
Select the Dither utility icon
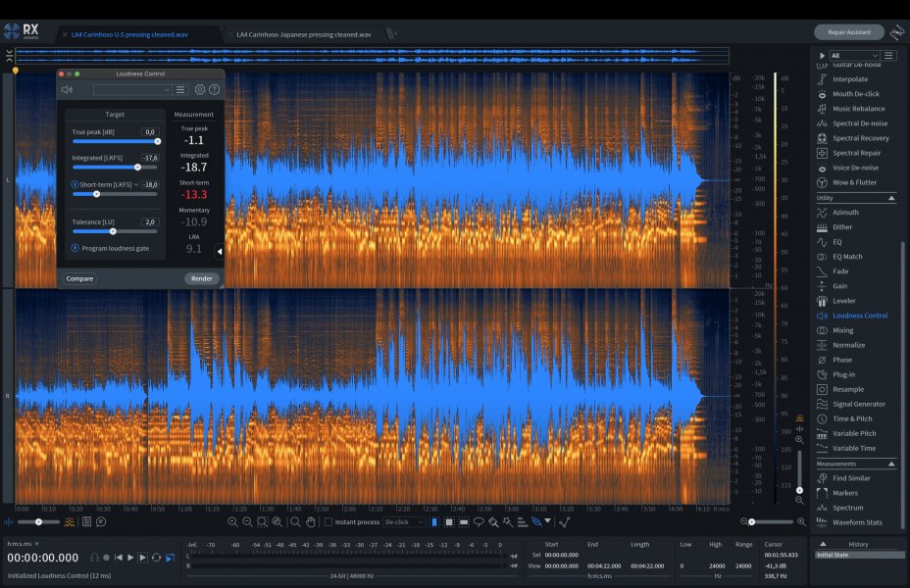[x=822, y=227]
